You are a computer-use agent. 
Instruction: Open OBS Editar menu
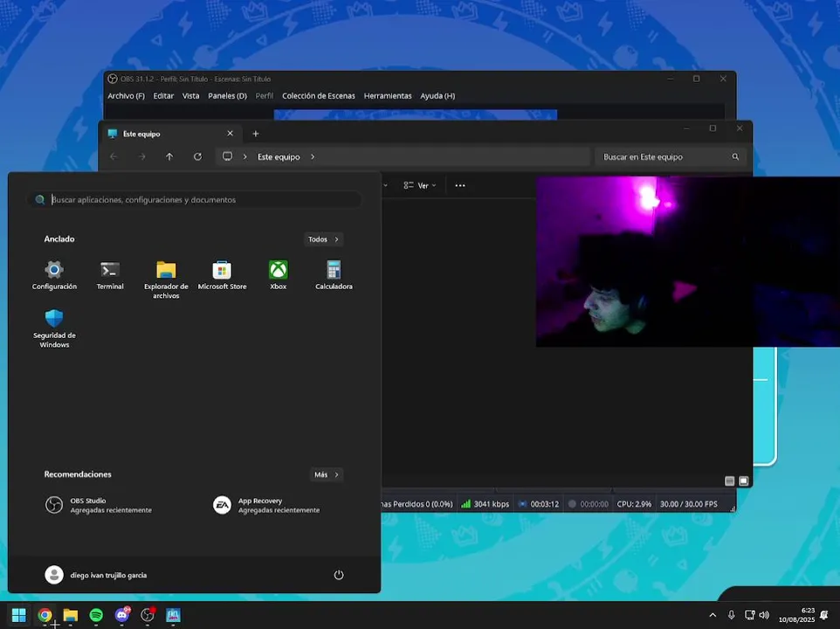163,96
